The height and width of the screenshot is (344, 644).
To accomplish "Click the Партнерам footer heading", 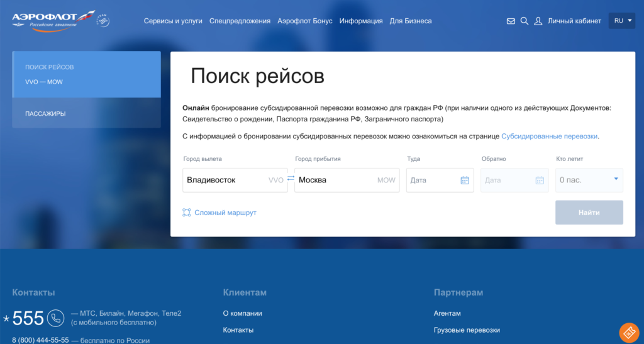I will (458, 292).
